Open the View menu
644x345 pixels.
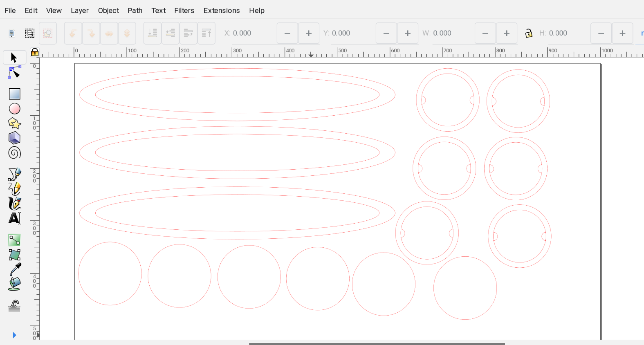coord(54,11)
